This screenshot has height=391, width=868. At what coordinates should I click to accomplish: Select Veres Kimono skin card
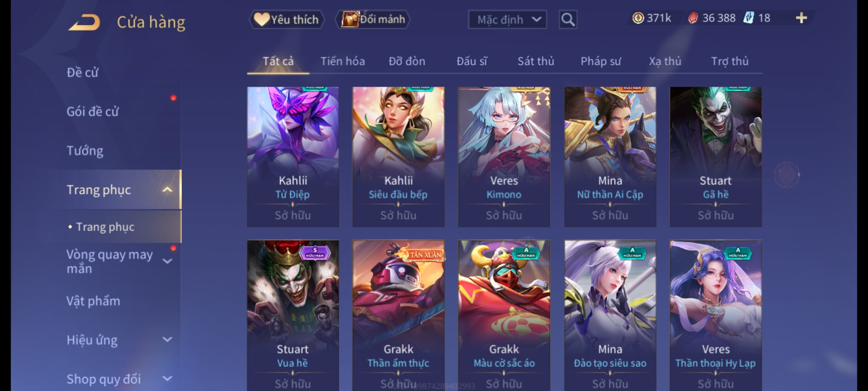click(x=504, y=157)
